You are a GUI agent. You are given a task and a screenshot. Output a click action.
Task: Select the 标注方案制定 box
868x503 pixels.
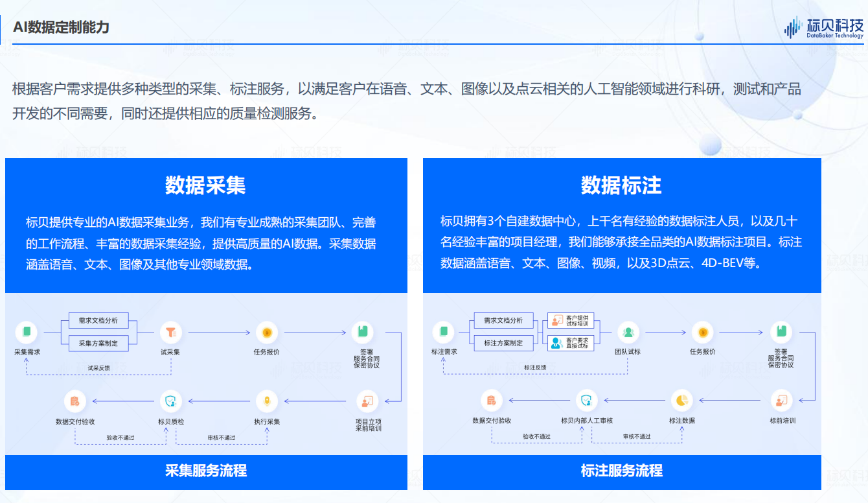(503, 343)
